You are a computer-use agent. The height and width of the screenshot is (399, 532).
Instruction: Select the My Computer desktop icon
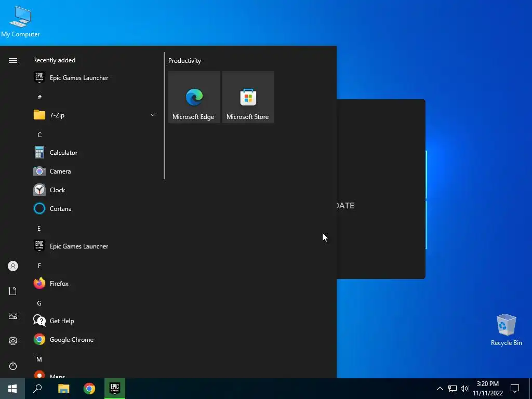pyautogui.click(x=20, y=22)
